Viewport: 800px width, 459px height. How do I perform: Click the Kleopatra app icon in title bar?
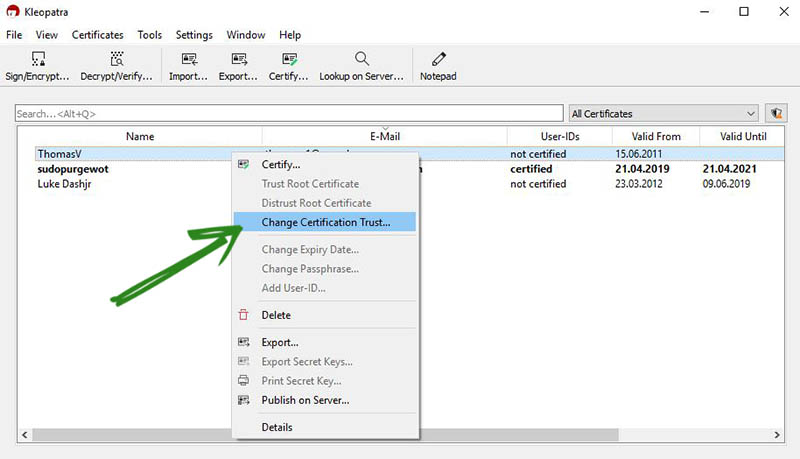pos(13,11)
